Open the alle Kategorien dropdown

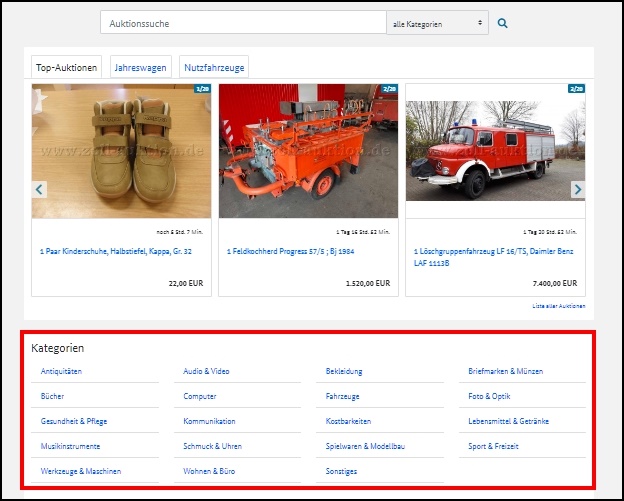(437, 23)
